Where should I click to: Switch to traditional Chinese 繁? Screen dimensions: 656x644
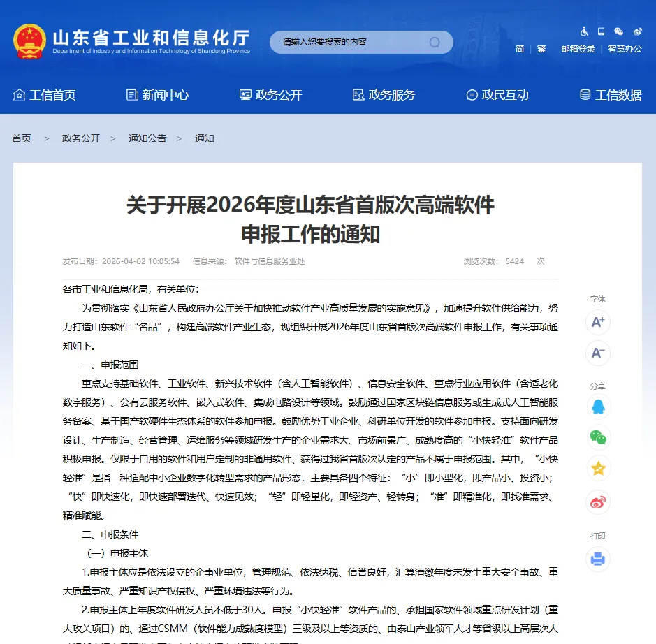pyautogui.click(x=541, y=48)
